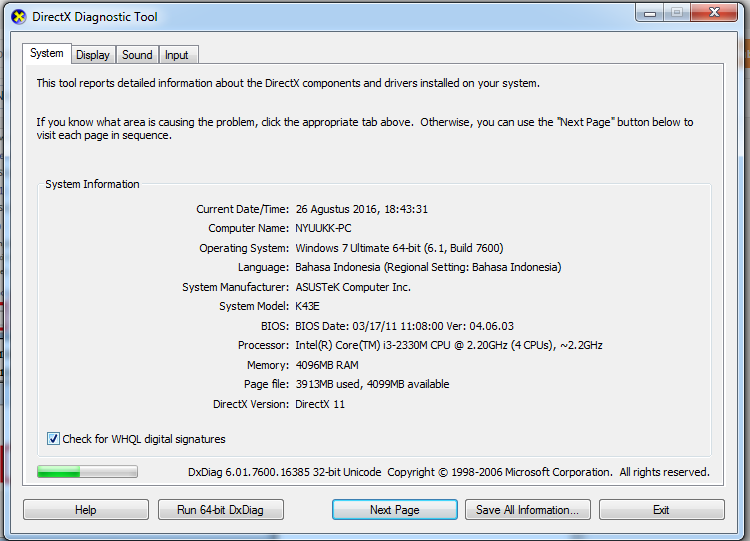Close the DirectX Diagnostic Tool window
The image size is (750, 541).
(x=714, y=13)
